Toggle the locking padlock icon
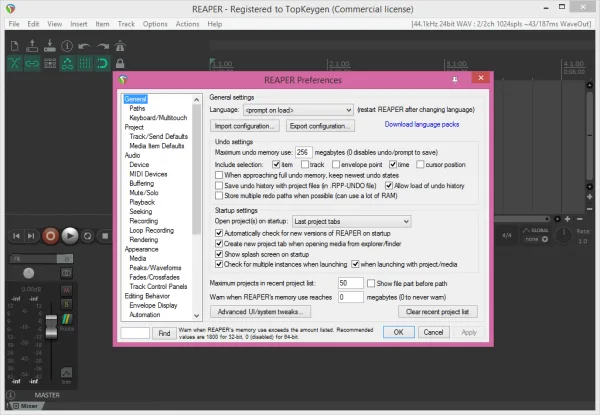 pyautogui.click(x=120, y=63)
